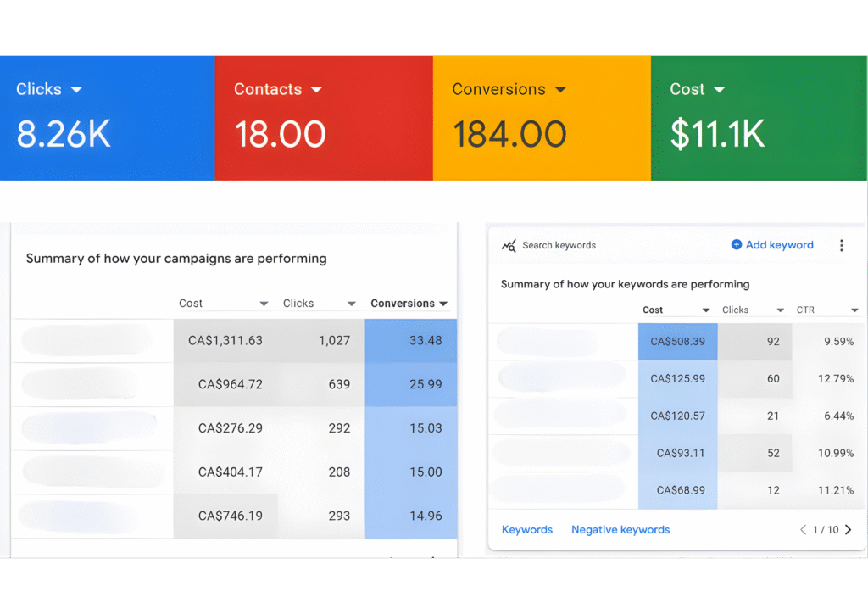The height and width of the screenshot is (614, 868).
Task: Select the CA$1,311.63 campaign cost cell
Action: (225, 341)
